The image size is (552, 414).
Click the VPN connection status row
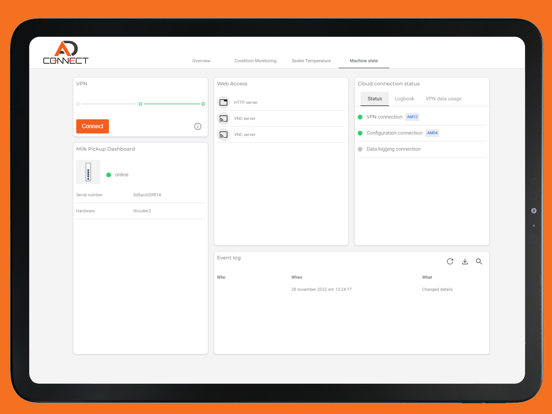(x=422, y=117)
